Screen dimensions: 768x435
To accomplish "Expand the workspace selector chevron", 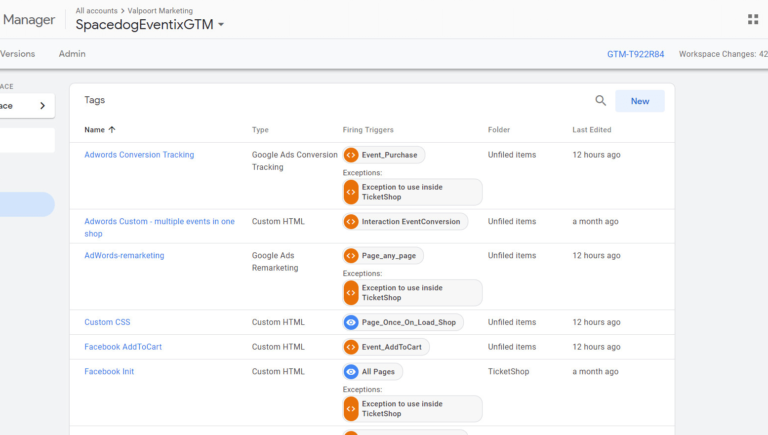I will coord(42,105).
